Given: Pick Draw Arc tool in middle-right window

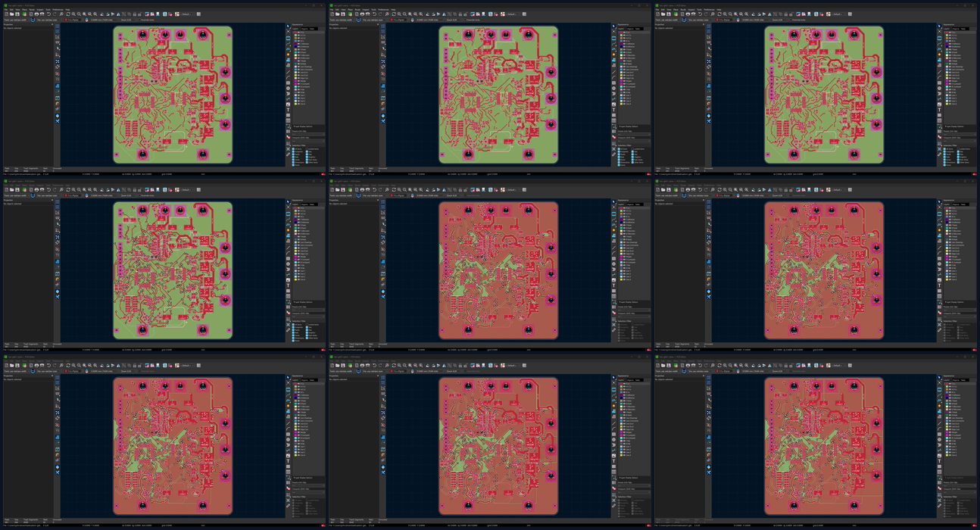Looking at the screenshot, I should point(939,253).
